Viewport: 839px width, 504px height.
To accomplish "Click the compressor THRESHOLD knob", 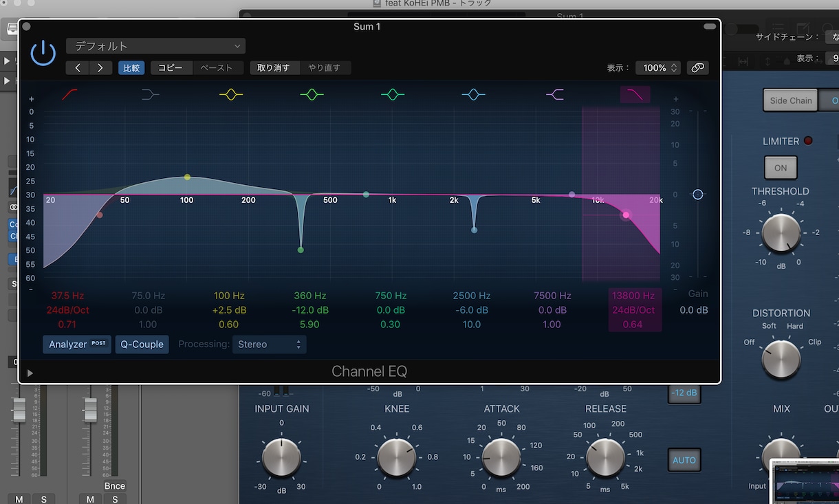I will click(x=781, y=232).
